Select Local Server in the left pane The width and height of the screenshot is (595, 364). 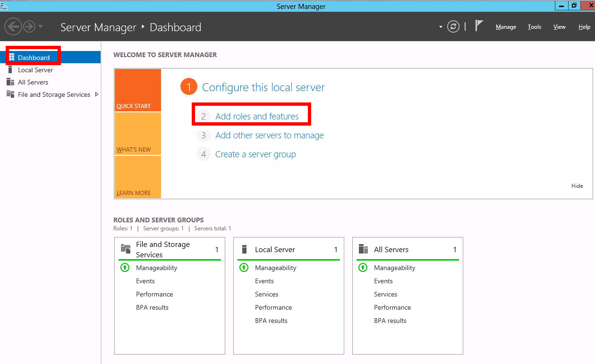(35, 70)
